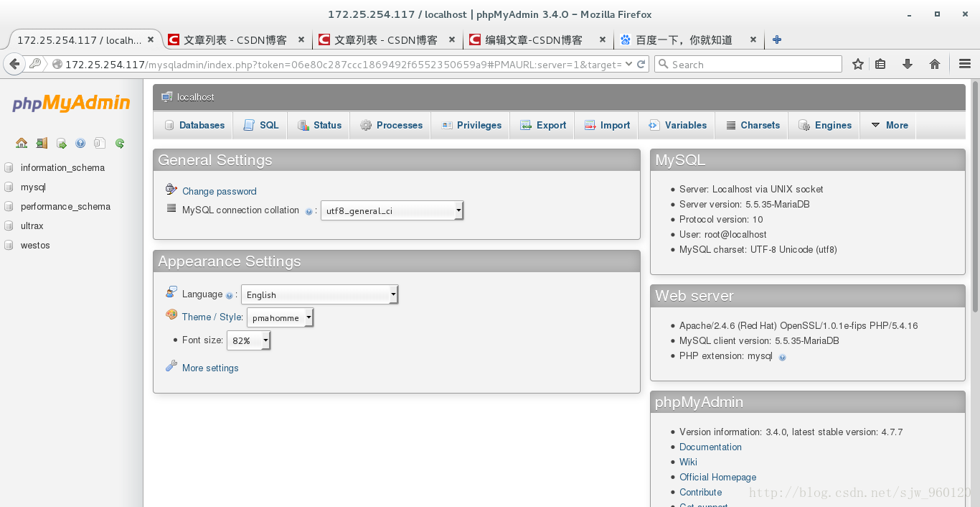Open the Status tab

(319, 125)
